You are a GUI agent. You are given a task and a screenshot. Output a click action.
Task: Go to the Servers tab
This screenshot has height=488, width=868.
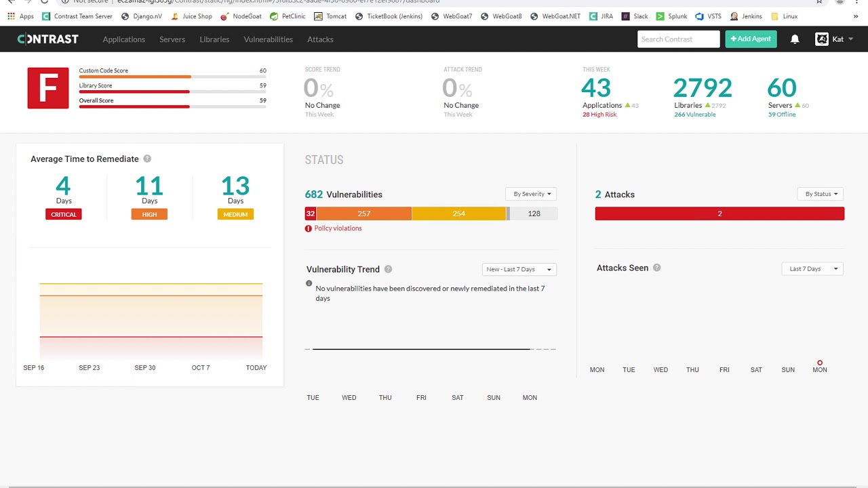[172, 39]
